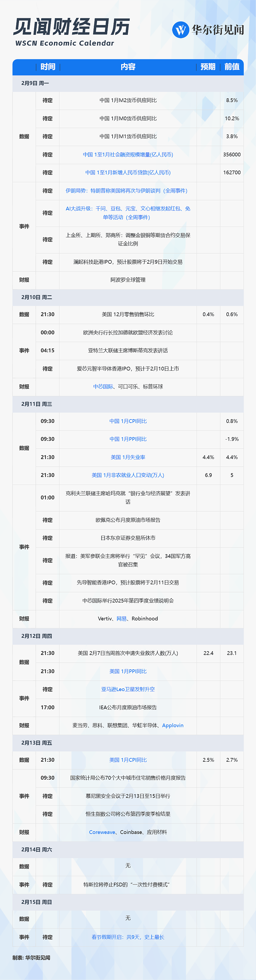Click the 2.7% previous US CPI value
The width and height of the screenshot is (256, 980).
point(232,760)
